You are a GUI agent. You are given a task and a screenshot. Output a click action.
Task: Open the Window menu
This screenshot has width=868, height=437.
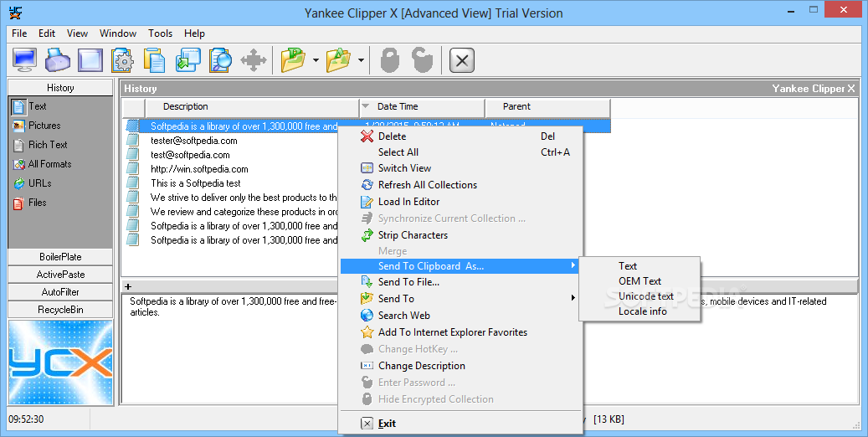pos(118,33)
